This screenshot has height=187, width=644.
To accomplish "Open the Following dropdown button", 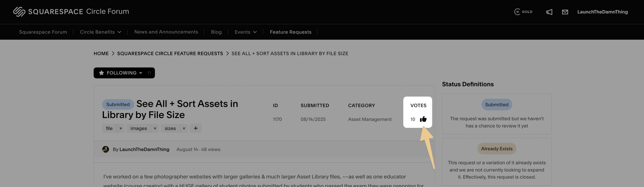I will point(124,73).
